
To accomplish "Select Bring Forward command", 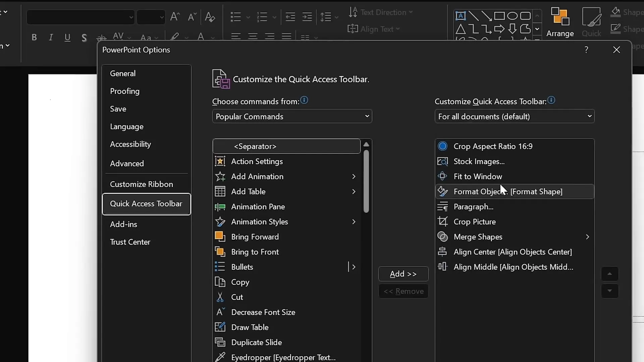I will [287, 237].
